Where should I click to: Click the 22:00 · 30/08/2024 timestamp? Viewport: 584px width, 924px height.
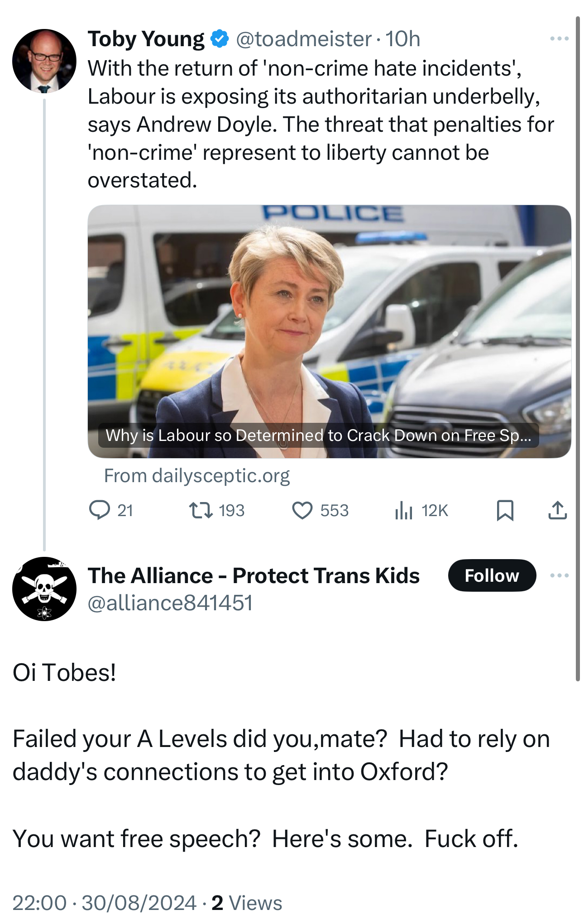(x=105, y=903)
